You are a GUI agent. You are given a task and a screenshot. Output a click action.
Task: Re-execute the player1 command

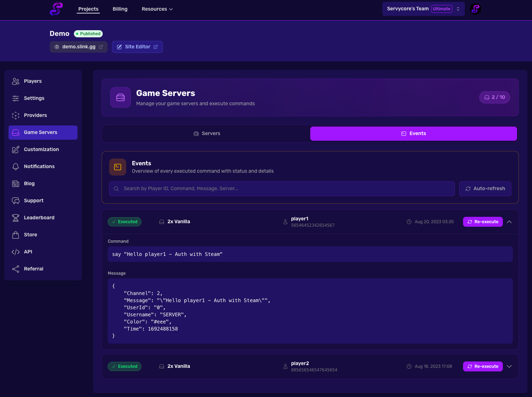click(x=483, y=222)
